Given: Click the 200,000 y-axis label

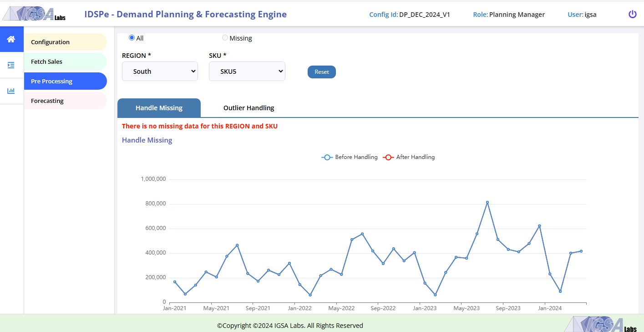Looking at the screenshot, I should point(155,277).
